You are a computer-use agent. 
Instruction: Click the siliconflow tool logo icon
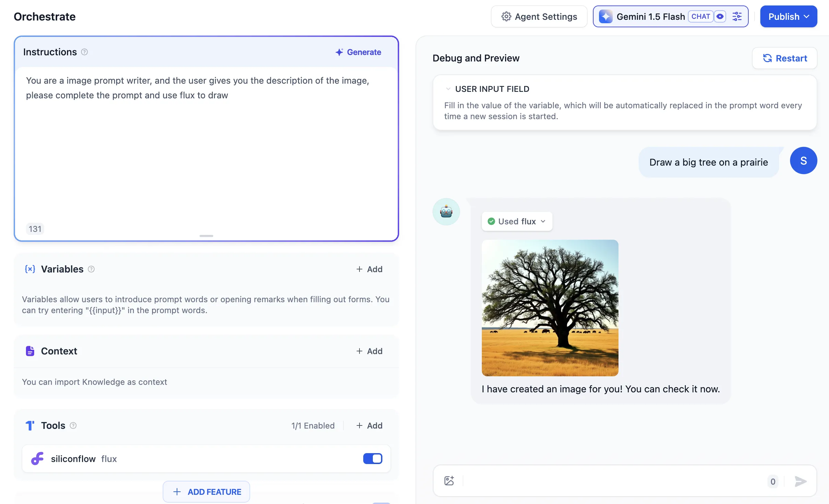pyautogui.click(x=38, y=459)
